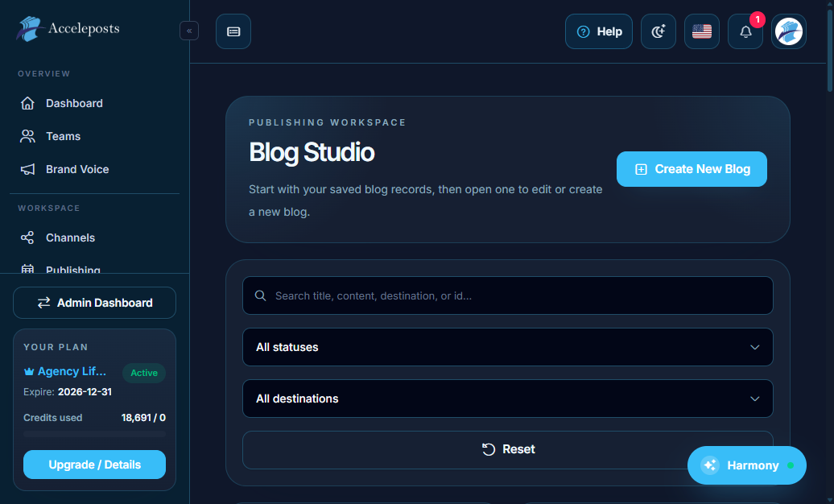
Task: Open the Harmony assistant button
Action: click(747, 465)
